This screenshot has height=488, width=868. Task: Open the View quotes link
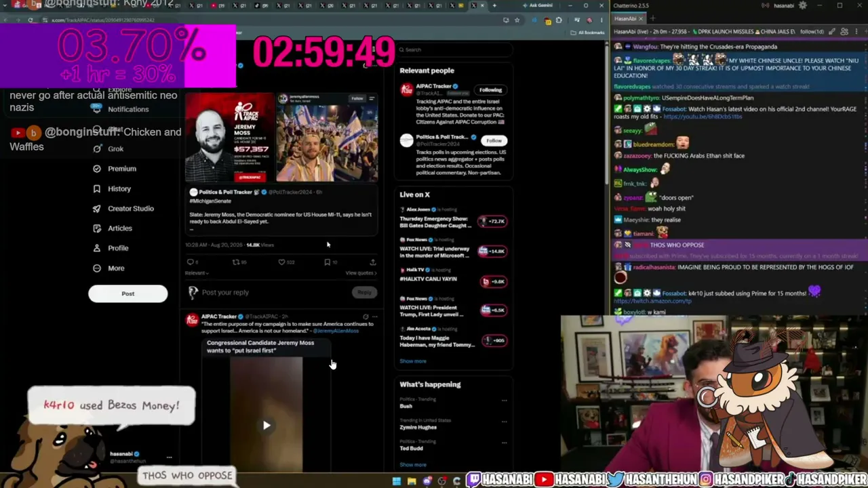click(361, 273)
